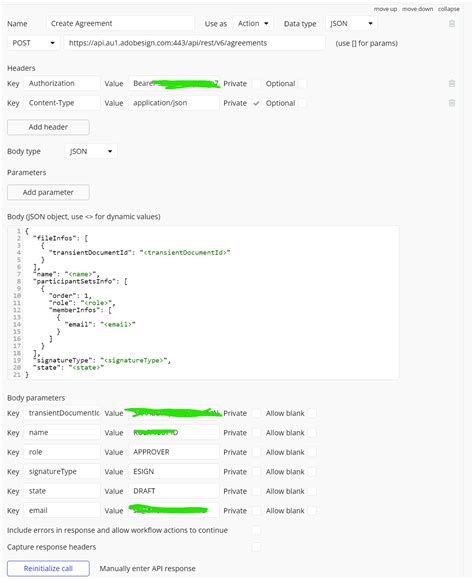
Task: Click the Bearer token value field
Action: click(x=174, y=84)
